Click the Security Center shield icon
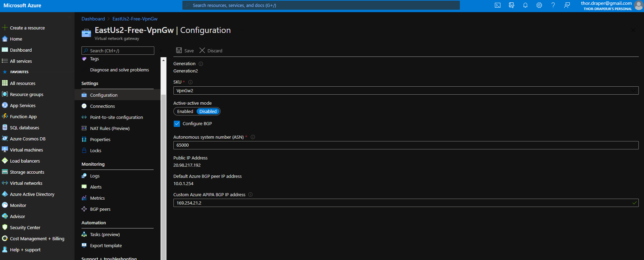 click(5, 227)
